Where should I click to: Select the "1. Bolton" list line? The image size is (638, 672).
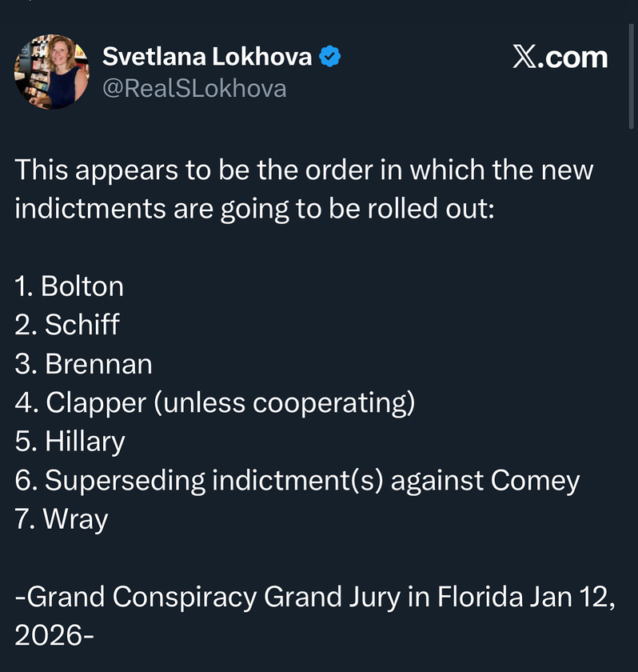click(x=70, y=286)
